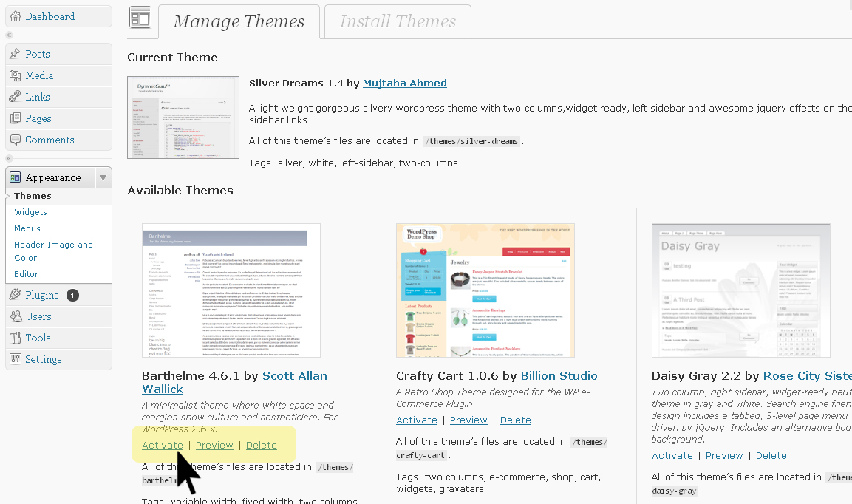852x504 pixels.
Task: Click the Posts pushpin icon
Action: point(15,54)
